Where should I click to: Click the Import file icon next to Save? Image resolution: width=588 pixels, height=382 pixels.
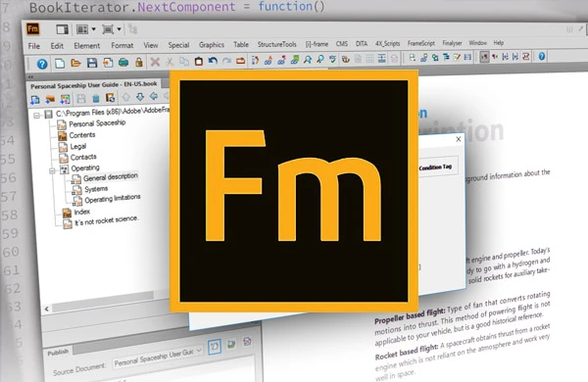coord(108,63)
